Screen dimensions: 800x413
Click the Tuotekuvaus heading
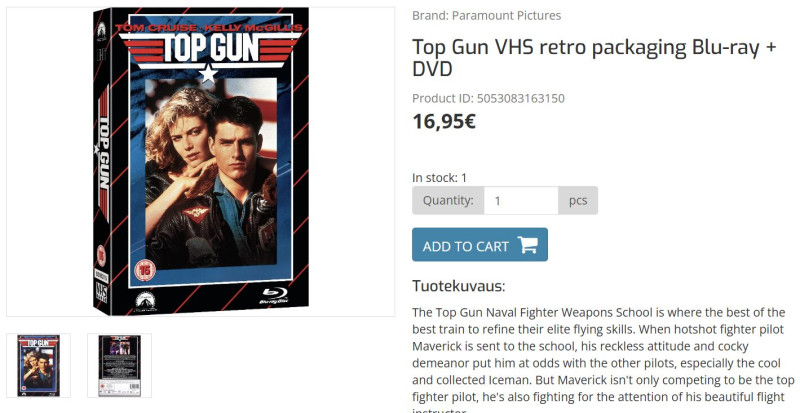pyautogui.click(x=458, y=286)
